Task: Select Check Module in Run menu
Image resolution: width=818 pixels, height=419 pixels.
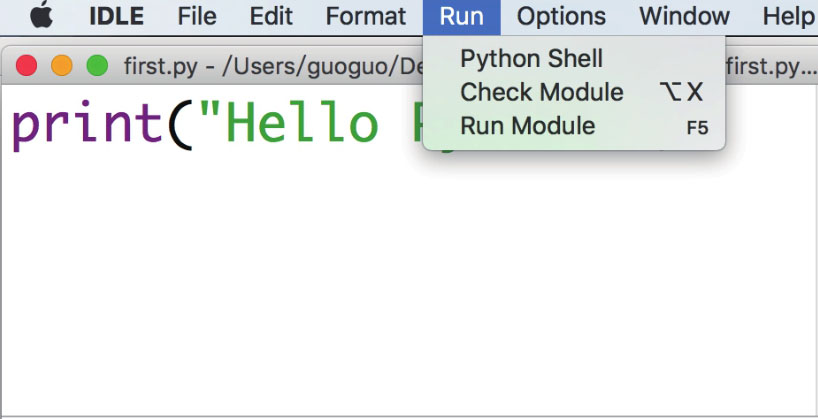Action: tap(574, 92)
